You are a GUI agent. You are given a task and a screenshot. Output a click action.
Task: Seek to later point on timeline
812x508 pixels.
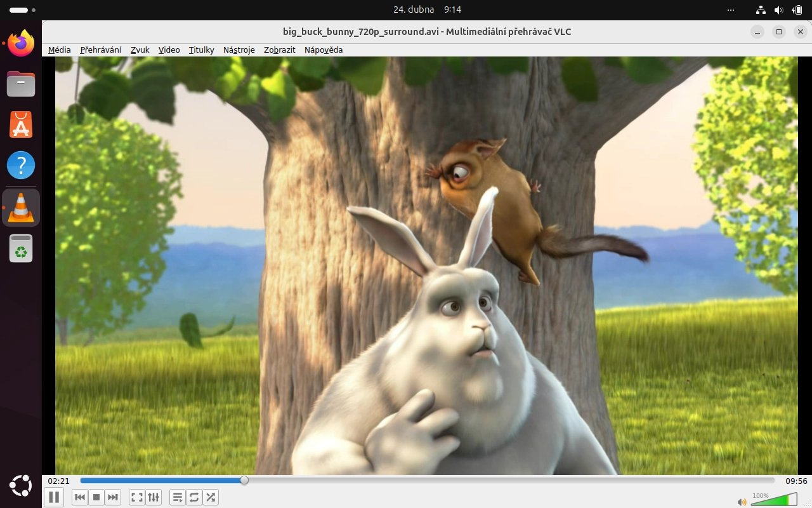(x=511, y=481)
